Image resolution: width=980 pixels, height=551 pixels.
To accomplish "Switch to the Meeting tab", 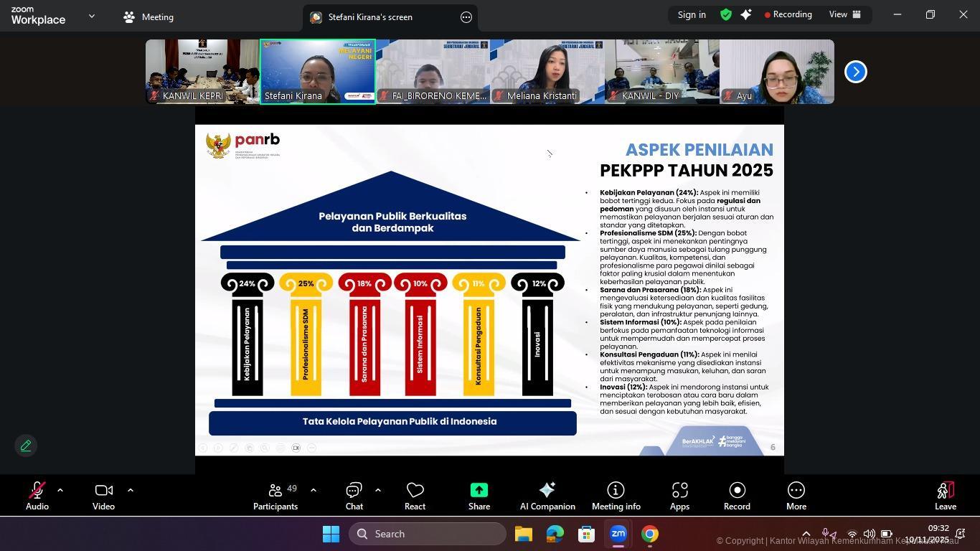I will click(x=149, y=17).
